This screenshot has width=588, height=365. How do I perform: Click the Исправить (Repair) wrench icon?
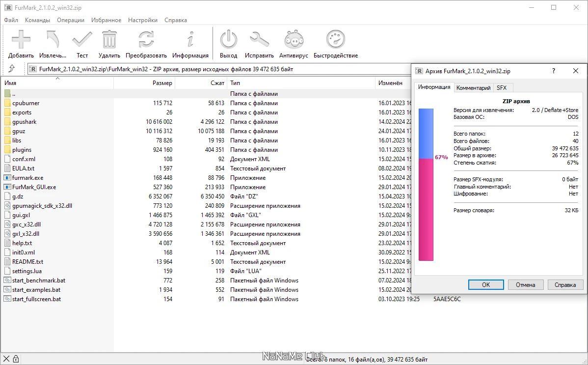259,40
